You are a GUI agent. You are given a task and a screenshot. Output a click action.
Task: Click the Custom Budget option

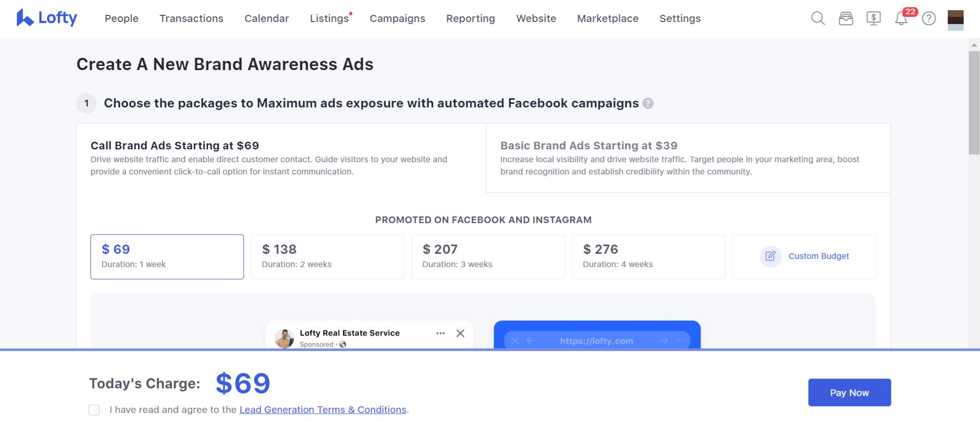[x=804, y=257]
